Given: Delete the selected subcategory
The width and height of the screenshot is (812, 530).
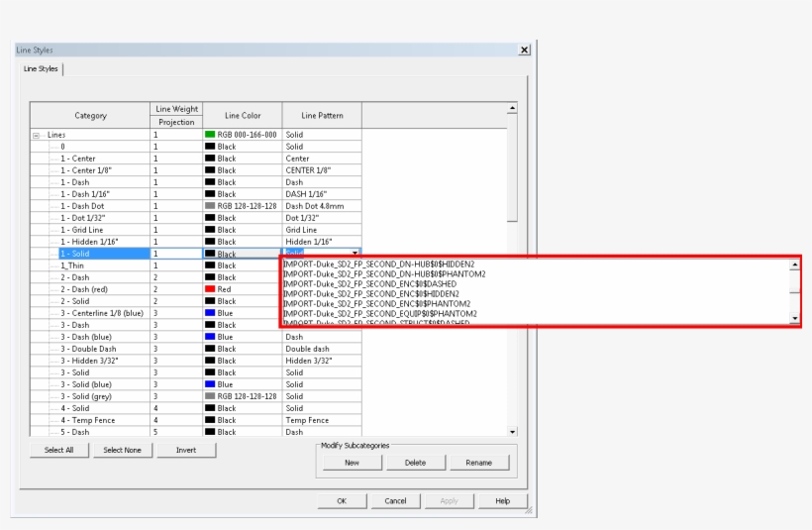Looking at the screenshot, I should coord(415,463).
